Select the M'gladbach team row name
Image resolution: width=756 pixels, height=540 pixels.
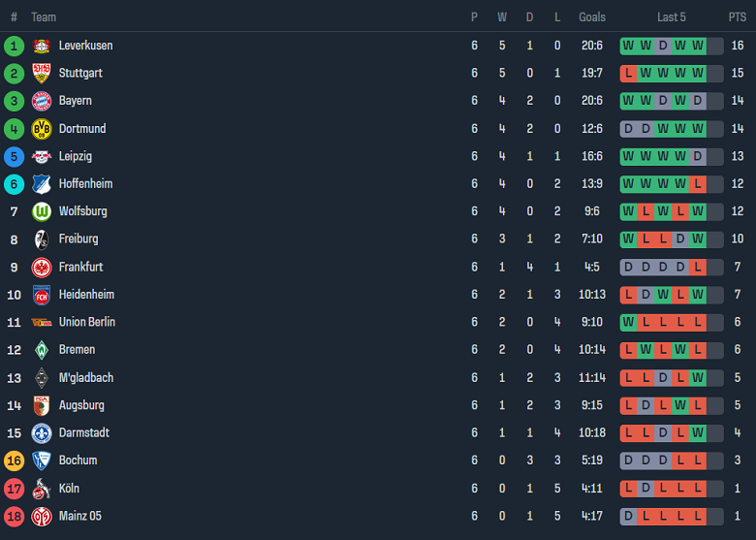85,378
